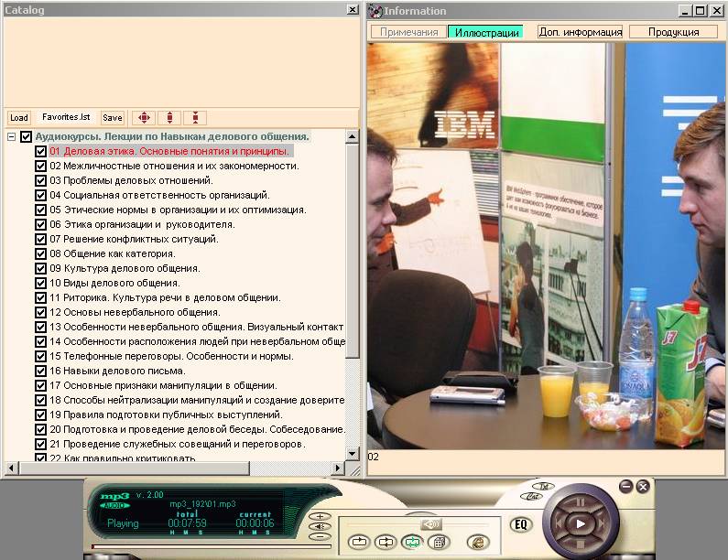Toggle checkbox for 07 Решение конфликтных ситуаций
The image size is (728, 560).
[41, 240]
